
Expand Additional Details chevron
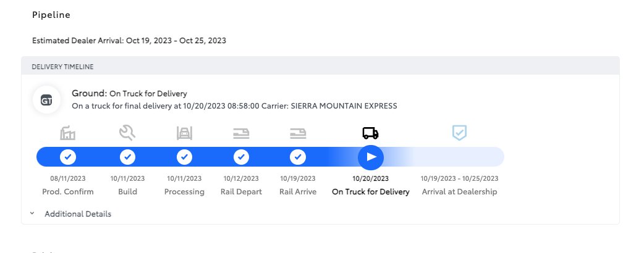coord(32,214)
